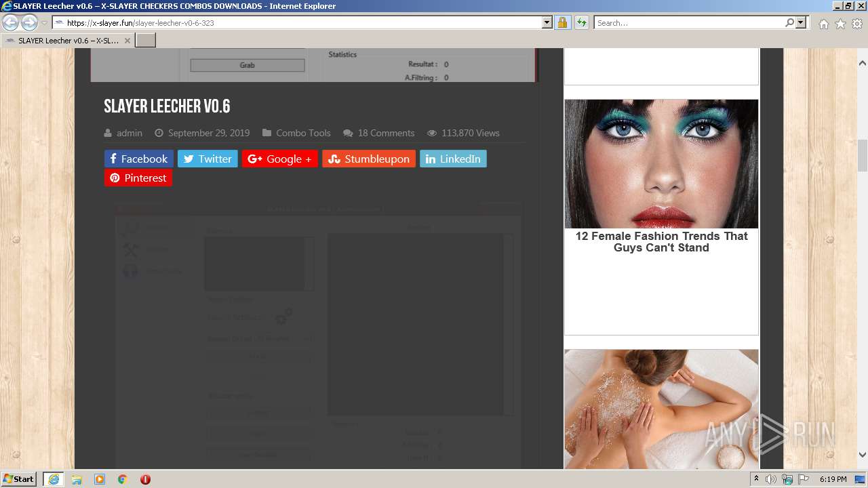This screenshot has width=868, height=488.
Task: Open the media player taskbar icon
Action: pyautogui.click(x=100, y=479)
